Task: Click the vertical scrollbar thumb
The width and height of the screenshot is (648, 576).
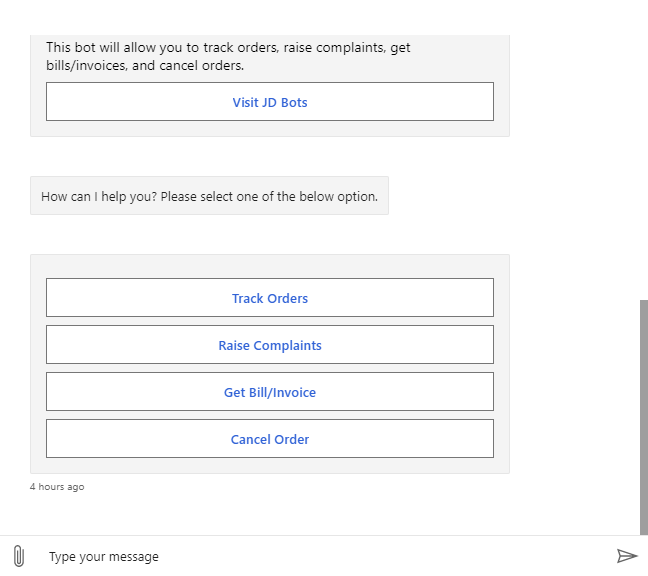Action: pos(643,415)
